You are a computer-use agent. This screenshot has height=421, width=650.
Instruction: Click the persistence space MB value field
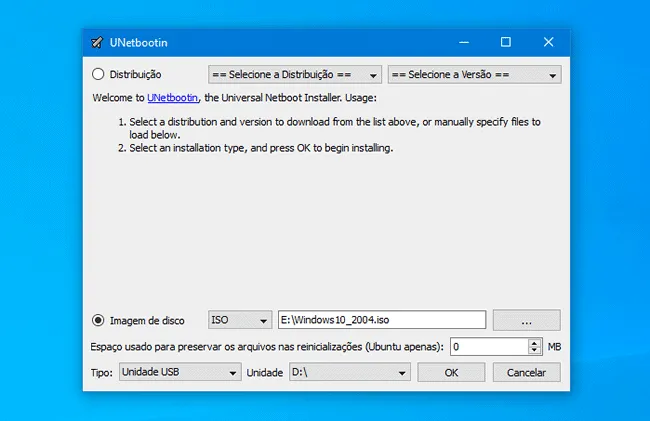(487, 347)
